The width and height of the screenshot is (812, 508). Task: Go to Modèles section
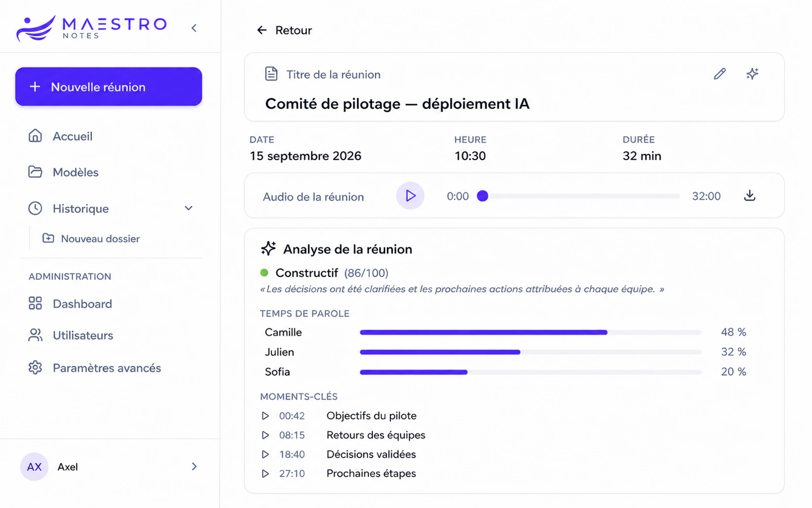[63, 172]
